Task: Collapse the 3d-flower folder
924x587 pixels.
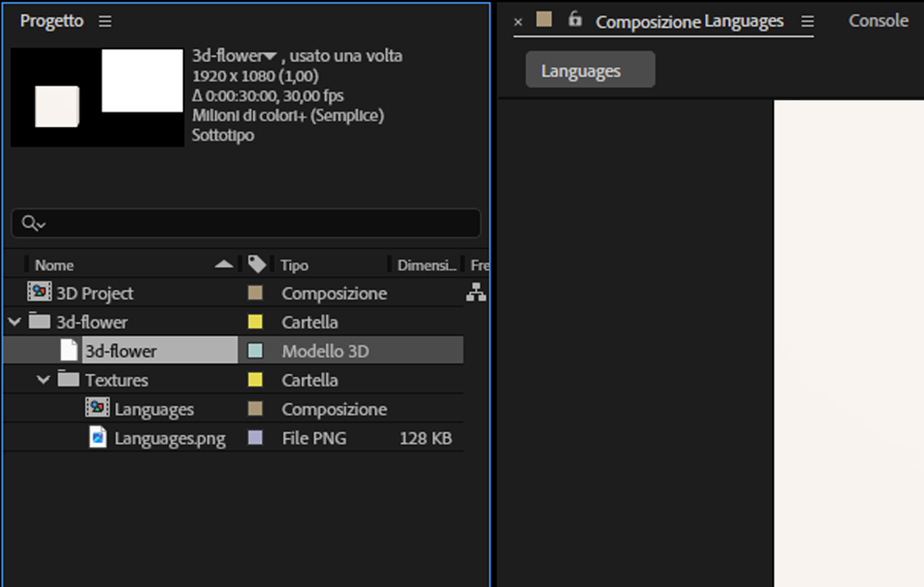Action: [x=15, y=321]
